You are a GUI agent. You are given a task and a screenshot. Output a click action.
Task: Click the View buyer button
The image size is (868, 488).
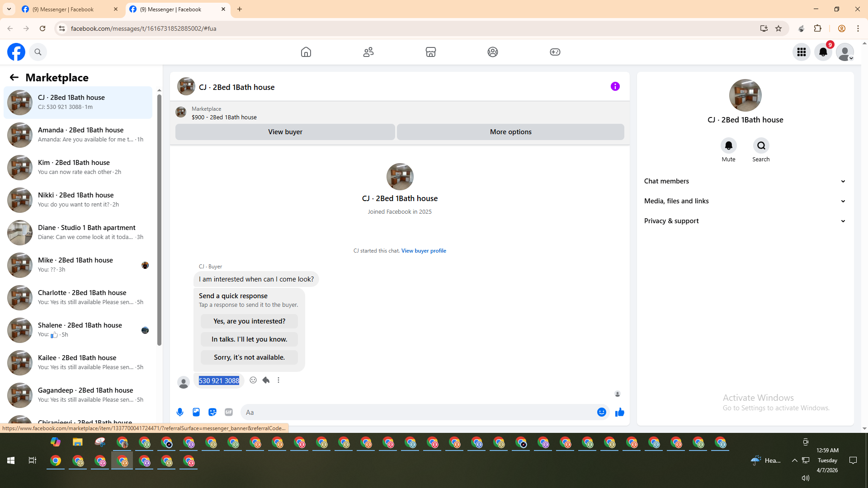coord(285,132)
